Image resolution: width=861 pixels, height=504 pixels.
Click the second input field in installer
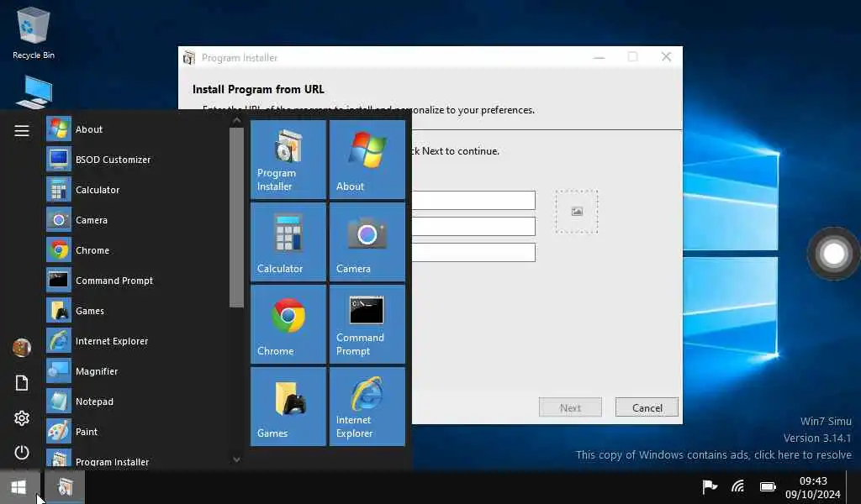coord(473,226)
